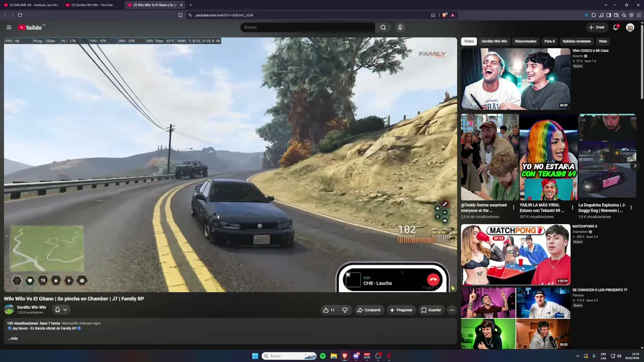644x362 pixels.
Task: Reload the page in the browser
Action: pyautogui.click(x=20, y=15)
